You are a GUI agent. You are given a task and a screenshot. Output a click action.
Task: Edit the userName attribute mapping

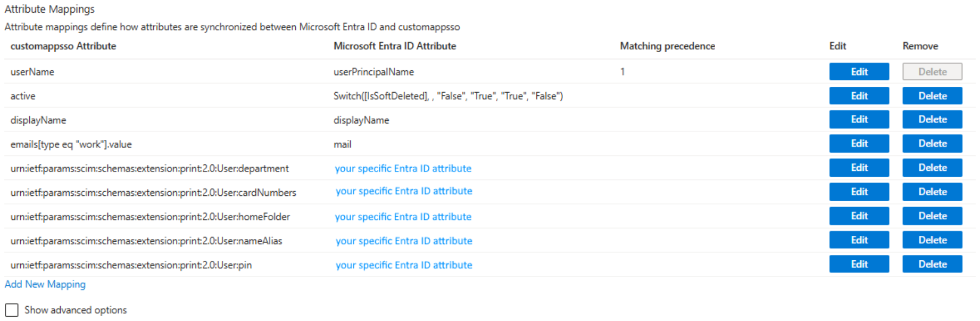859,71
